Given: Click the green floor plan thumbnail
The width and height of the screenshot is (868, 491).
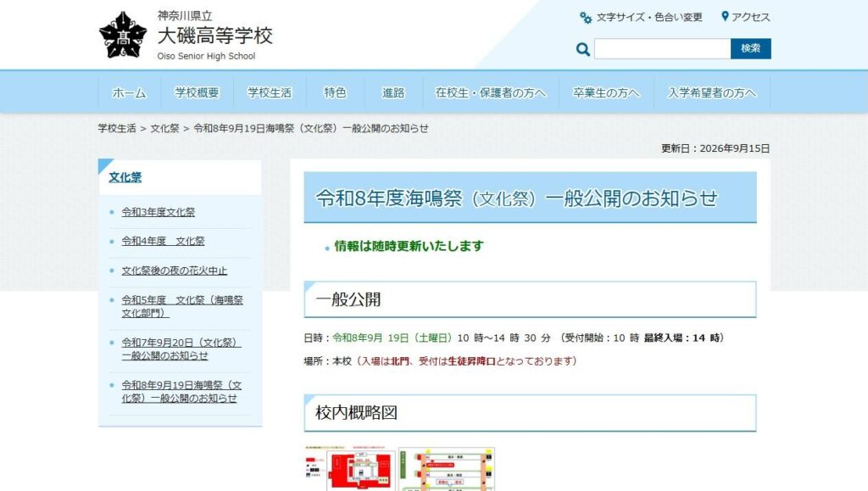Looking at the screenshot, I should 447,469.
